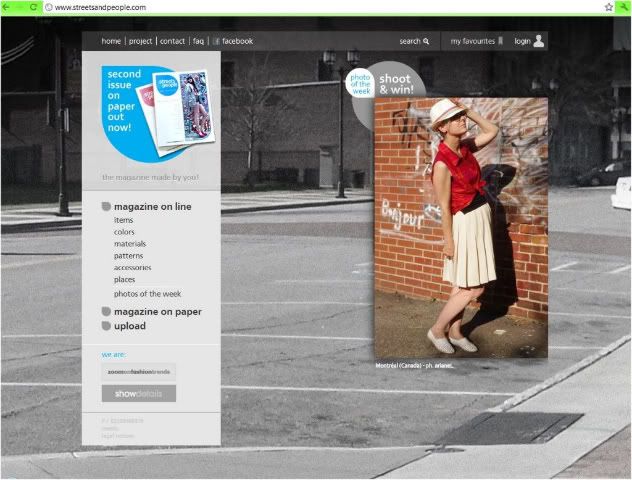
Task: Click the shoot & win! bubble
Action: [397, 84]
